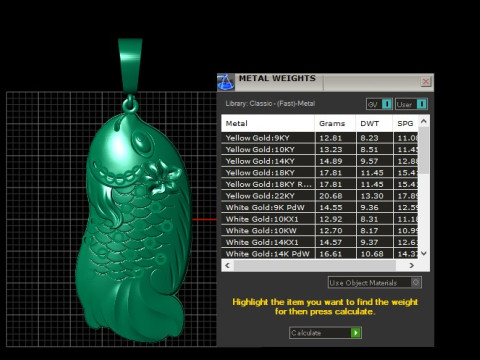This screenshot has width=480, height=360.
Task: Click the green Calculate arrow icon
Action: pos(356,333)
